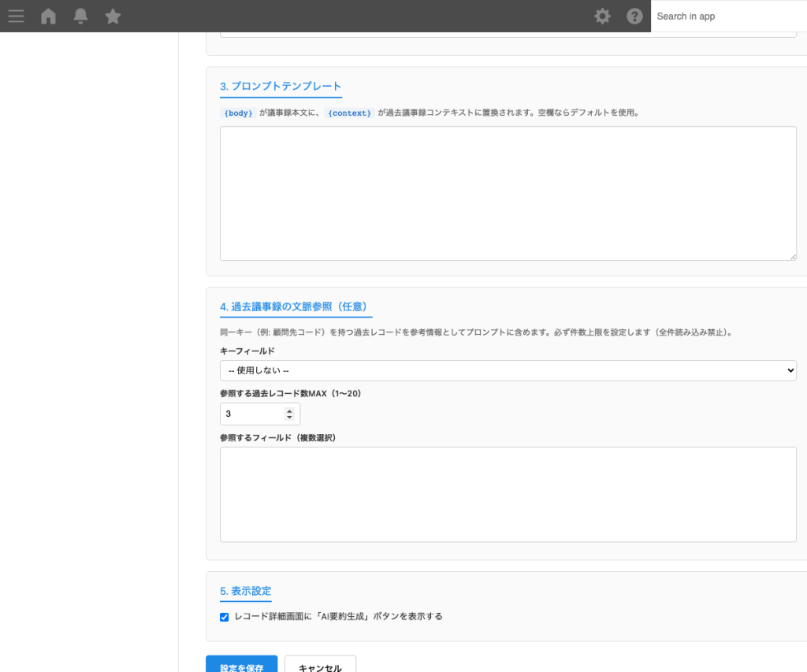Image resolution: width=807 pixels, height=672 pixels.
Task: Open help via the question mark icon
Action: pos(634,16)
